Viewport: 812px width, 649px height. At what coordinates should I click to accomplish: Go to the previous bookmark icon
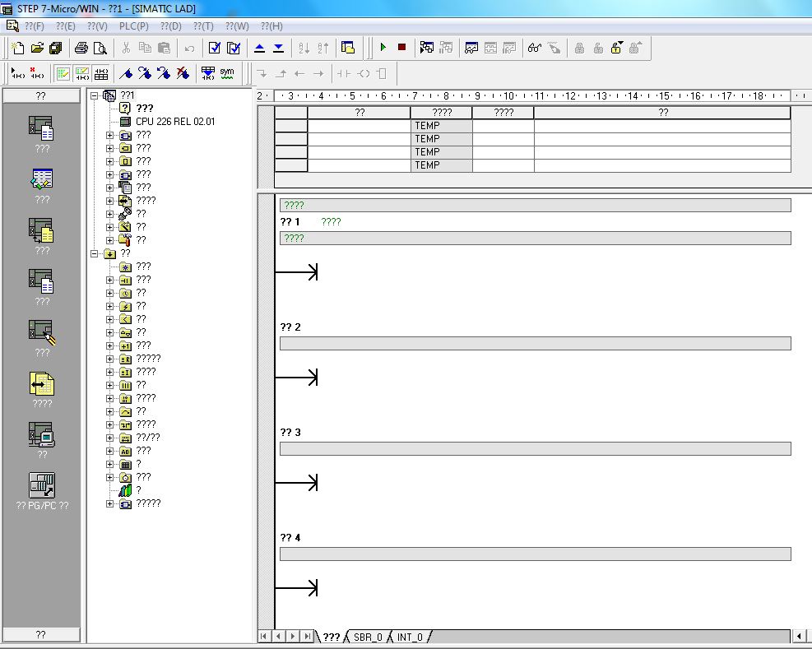pos(164,73)
